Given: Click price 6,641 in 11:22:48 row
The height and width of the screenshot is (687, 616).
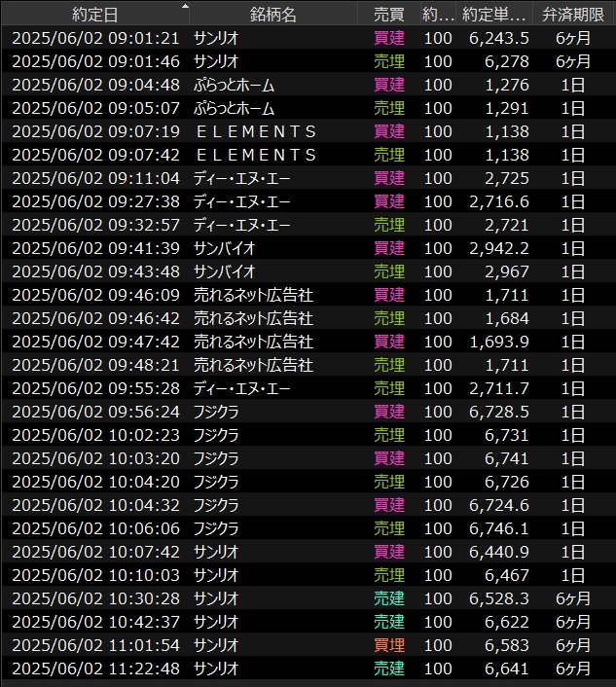Looking at the screenshot, I should (x=507, y=669).
